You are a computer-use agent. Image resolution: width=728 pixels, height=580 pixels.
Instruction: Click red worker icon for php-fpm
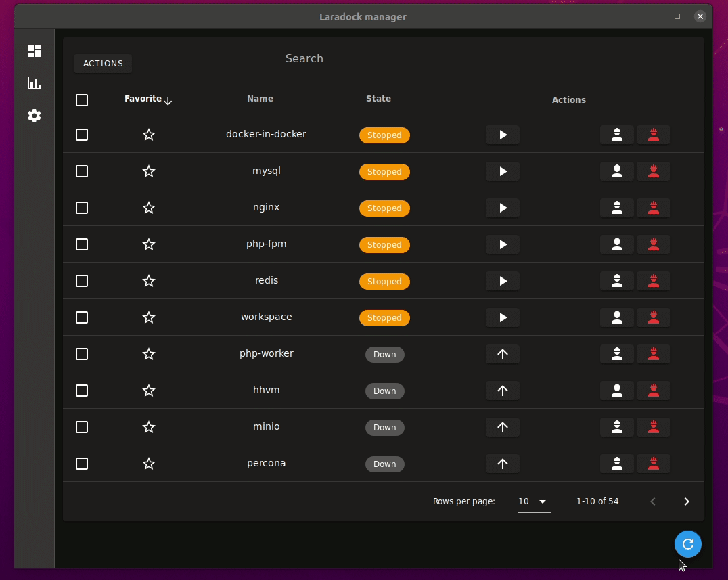(654, 245)
